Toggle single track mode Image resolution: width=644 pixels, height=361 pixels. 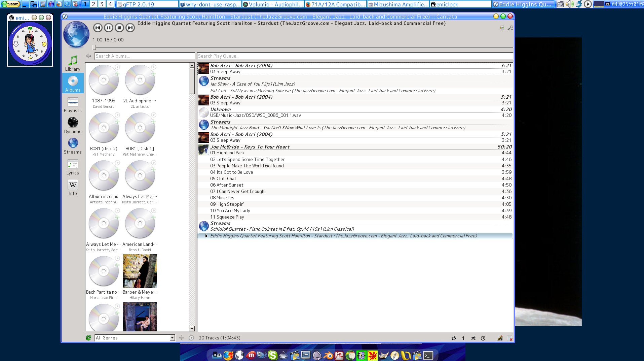pos(463,338)
